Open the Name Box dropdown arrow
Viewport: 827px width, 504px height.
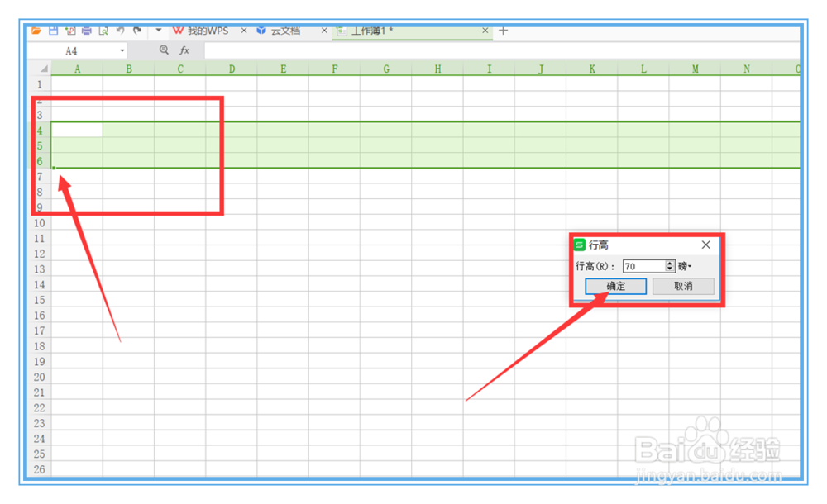pyautogui.click(x=122, y=51)
